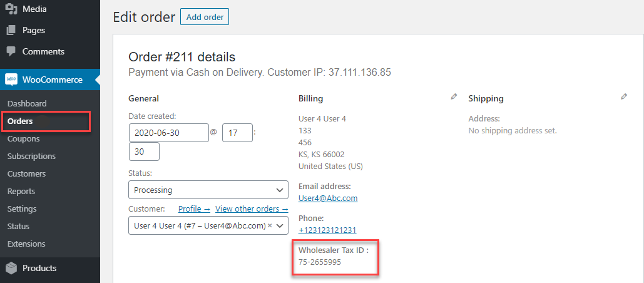
Task: Open Subscriptions submenu item
Action: pyautogui.click(x=31, y=156)
